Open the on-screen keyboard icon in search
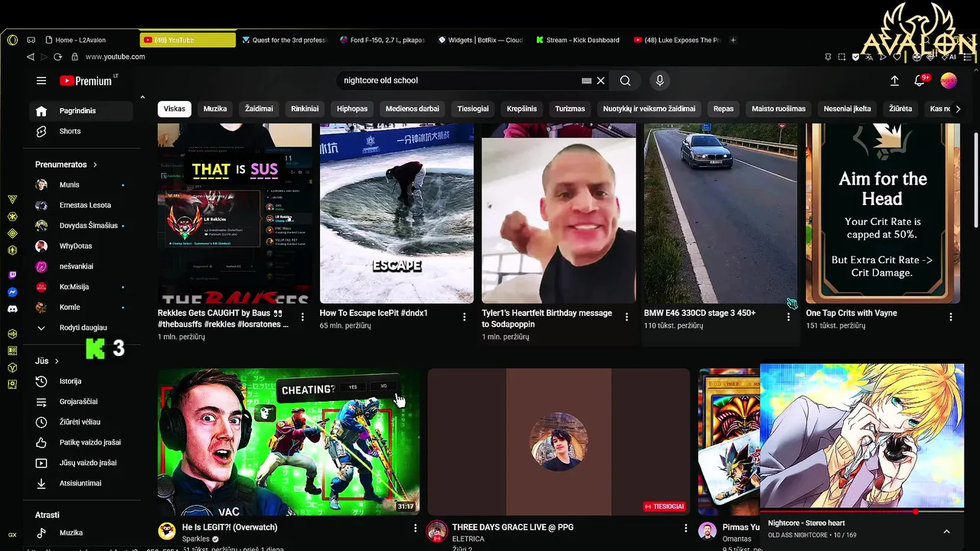The image size is (980, 551). 586,80
